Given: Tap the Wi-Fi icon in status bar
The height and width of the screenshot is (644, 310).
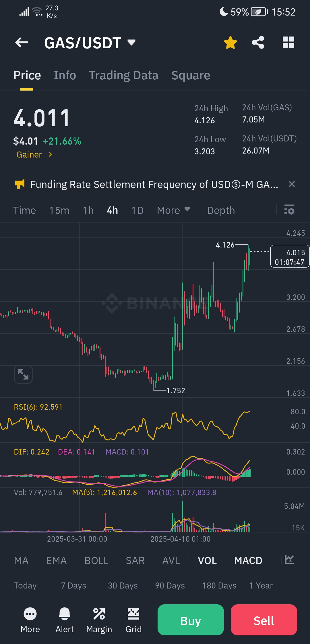Looking at the screenshot, I should click(37, 11).
